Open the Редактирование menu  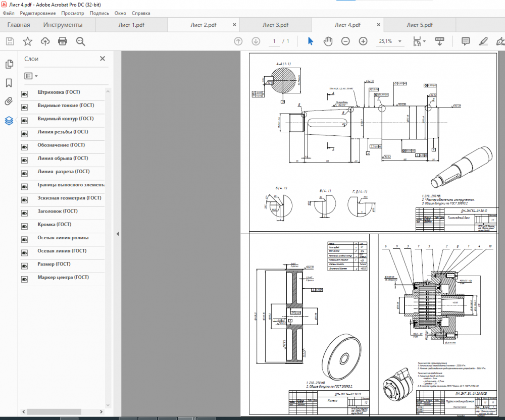point(38,13)
